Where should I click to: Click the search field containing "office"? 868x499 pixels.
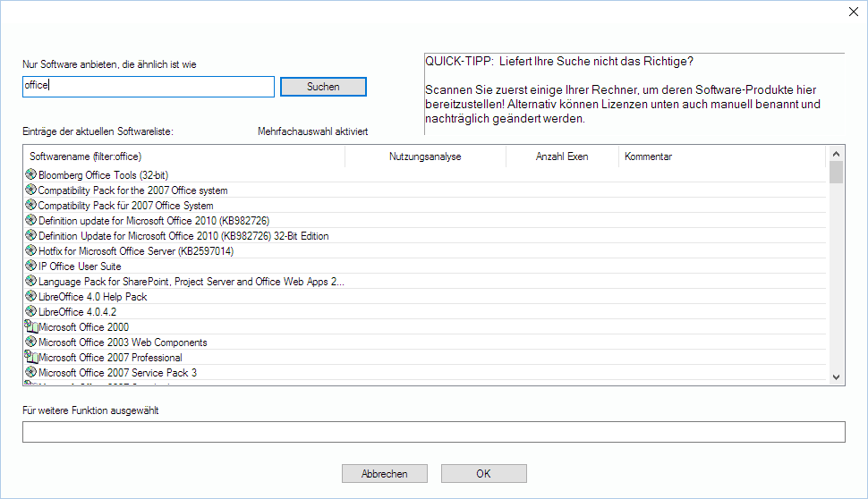(149, 87)
